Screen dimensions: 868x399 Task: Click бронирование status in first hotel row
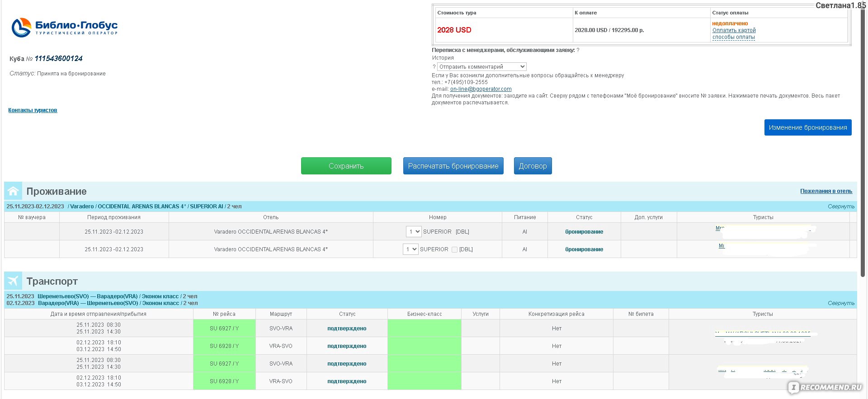(584, 232)
